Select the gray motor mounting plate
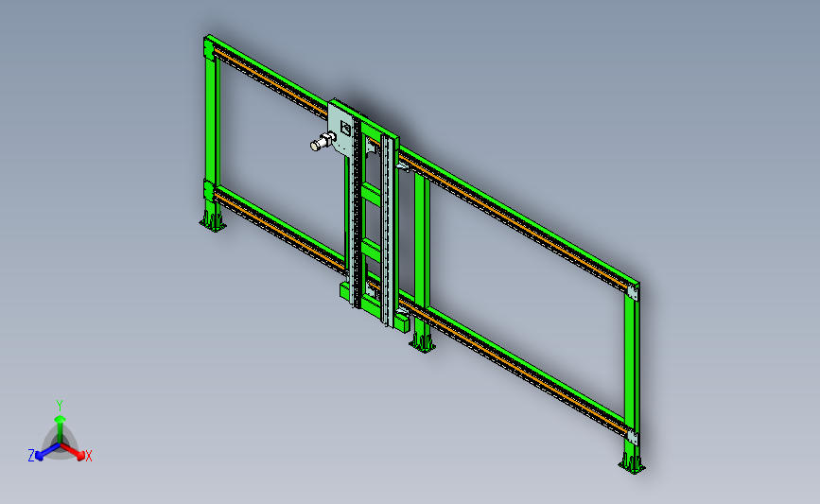 341,128
